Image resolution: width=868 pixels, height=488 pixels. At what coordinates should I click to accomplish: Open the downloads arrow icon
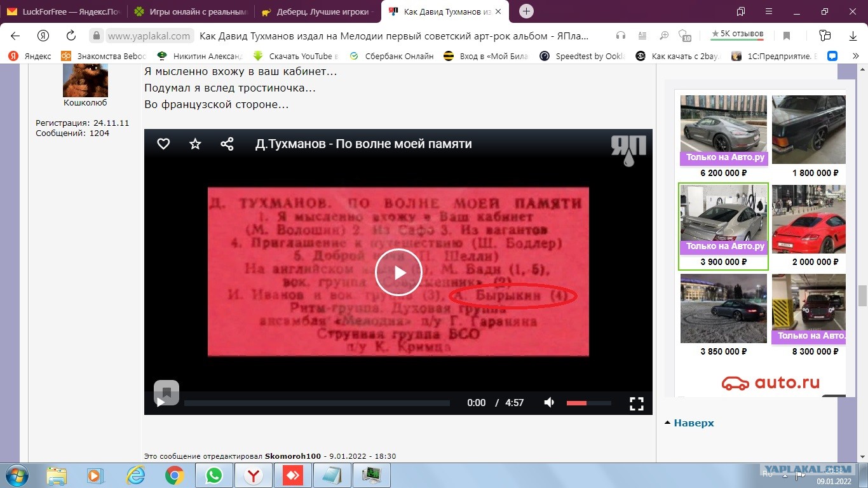853,36
